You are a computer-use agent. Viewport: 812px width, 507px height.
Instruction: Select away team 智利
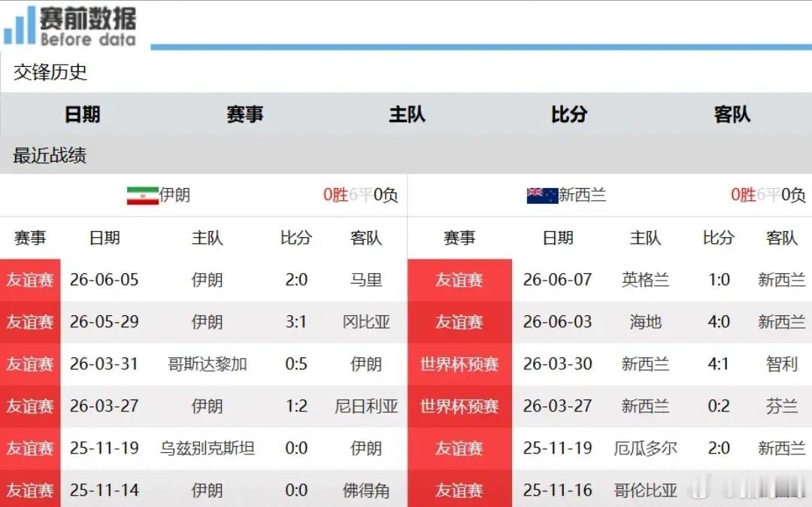tap(781, 363)
